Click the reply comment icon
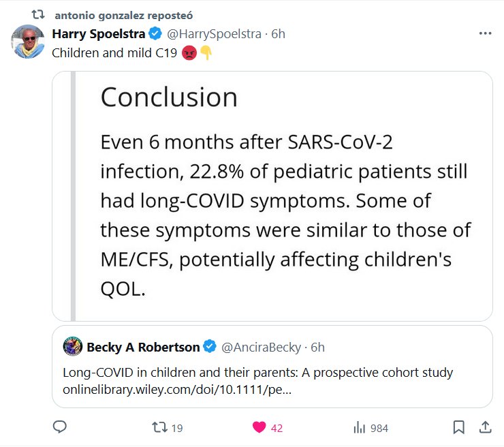 [x=59, y=427]
